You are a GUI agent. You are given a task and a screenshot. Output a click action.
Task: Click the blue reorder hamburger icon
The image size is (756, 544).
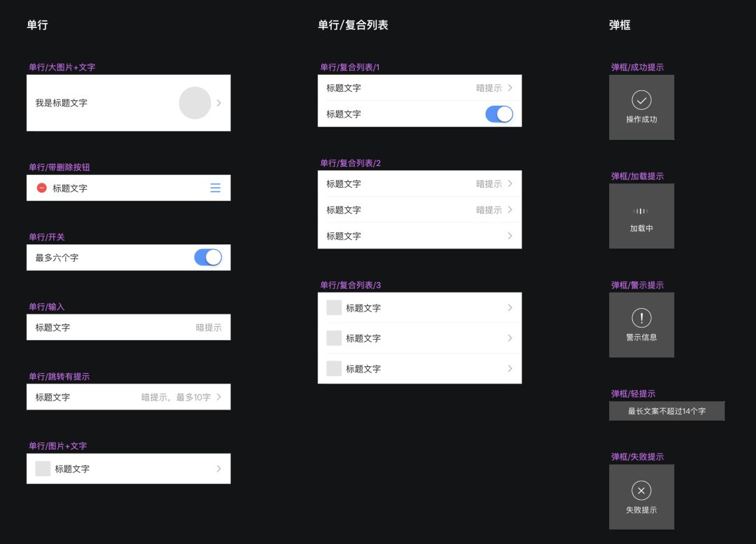(216, 188)
